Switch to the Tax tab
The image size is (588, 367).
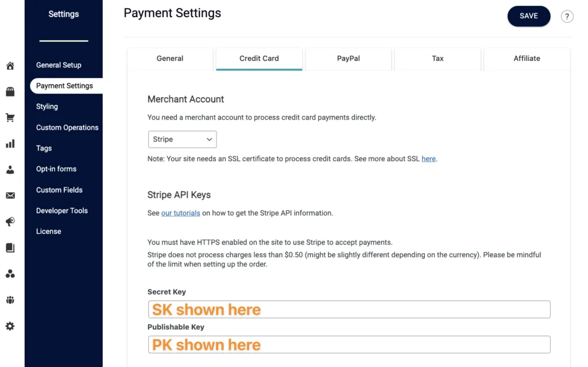pos(438,59)
